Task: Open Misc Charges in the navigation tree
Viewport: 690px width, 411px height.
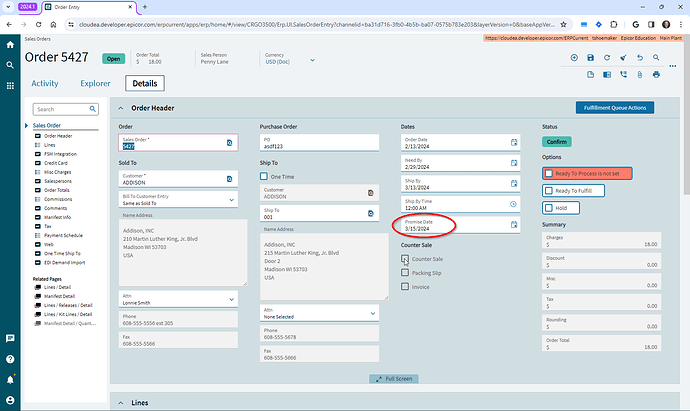Action: 58,172
